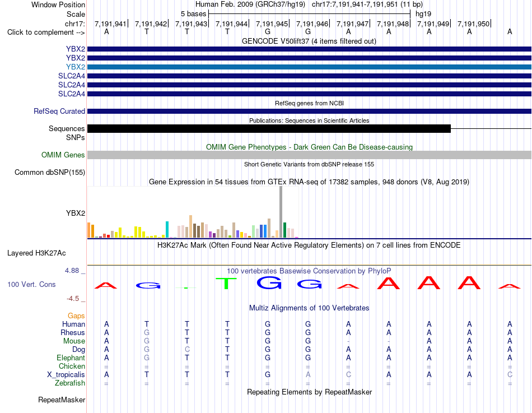
Task: Click the Sequences track label
Action: click(67, 128)
